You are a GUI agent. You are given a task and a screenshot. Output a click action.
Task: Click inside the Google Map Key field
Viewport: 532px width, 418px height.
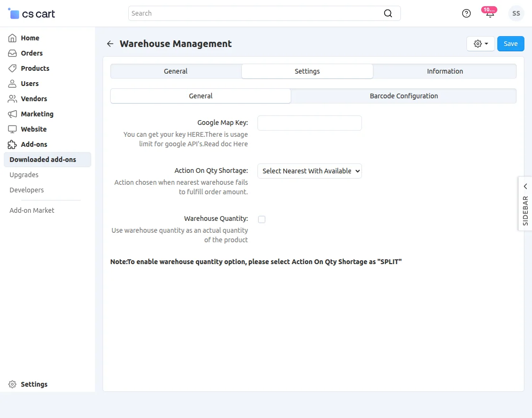(x=309, y=123)
